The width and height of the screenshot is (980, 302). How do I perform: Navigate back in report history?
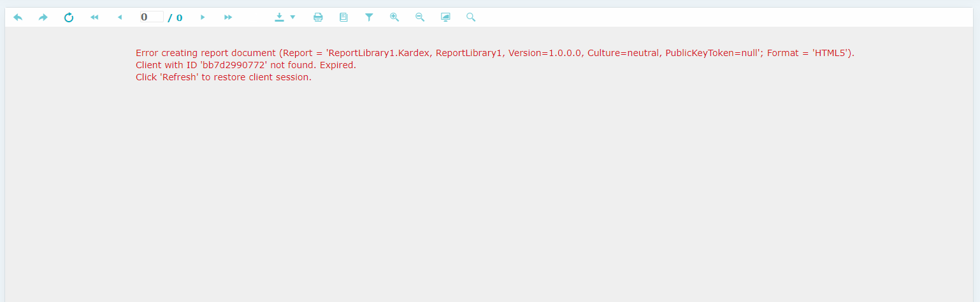(18, 17)
